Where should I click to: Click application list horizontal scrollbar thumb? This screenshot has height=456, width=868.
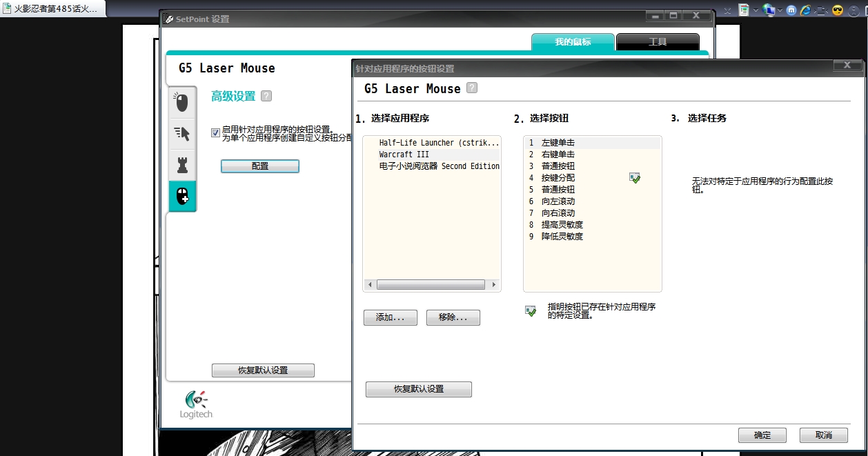tap(431, 284)
